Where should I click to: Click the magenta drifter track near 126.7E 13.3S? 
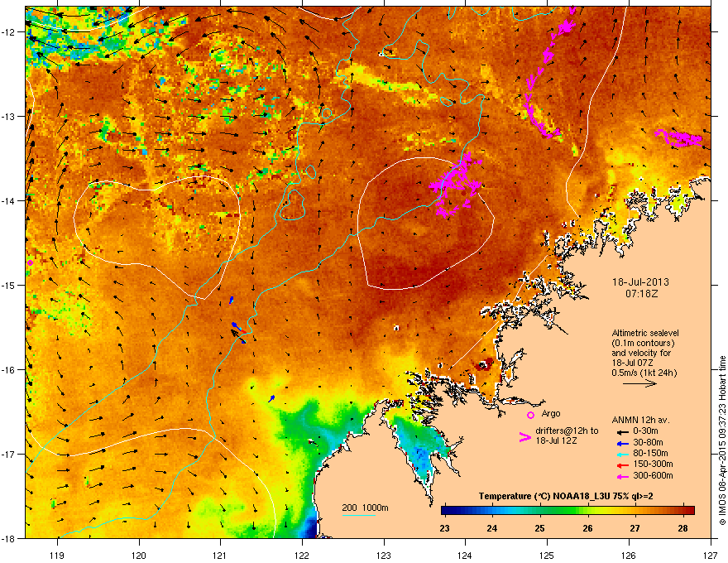(x=679, y=138)
